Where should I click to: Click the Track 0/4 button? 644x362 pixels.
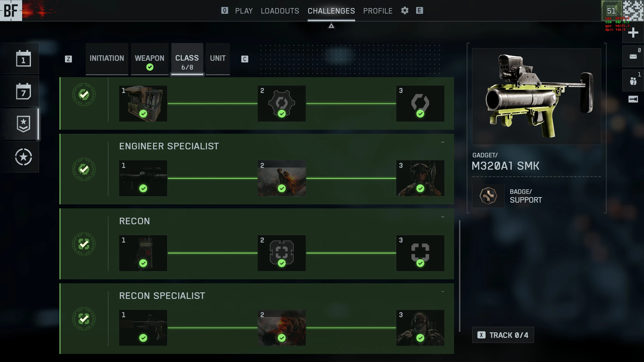click(503, 335)
